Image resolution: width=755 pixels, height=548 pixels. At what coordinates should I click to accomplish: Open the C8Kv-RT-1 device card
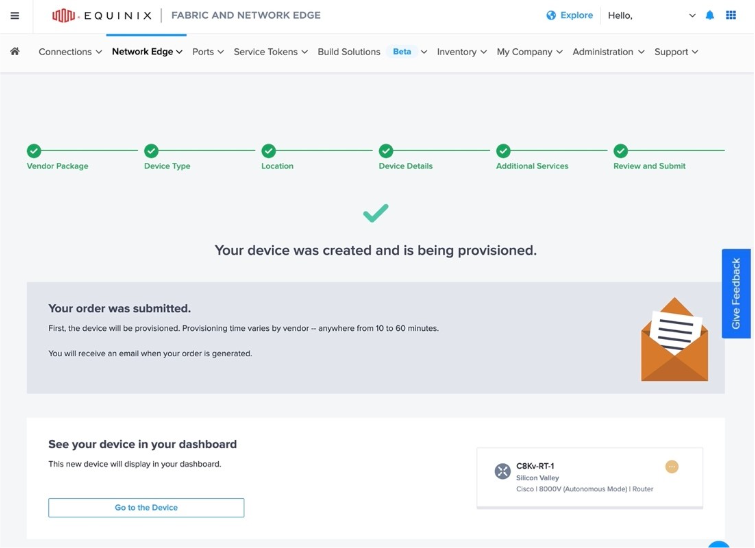[x=589, y=477]
